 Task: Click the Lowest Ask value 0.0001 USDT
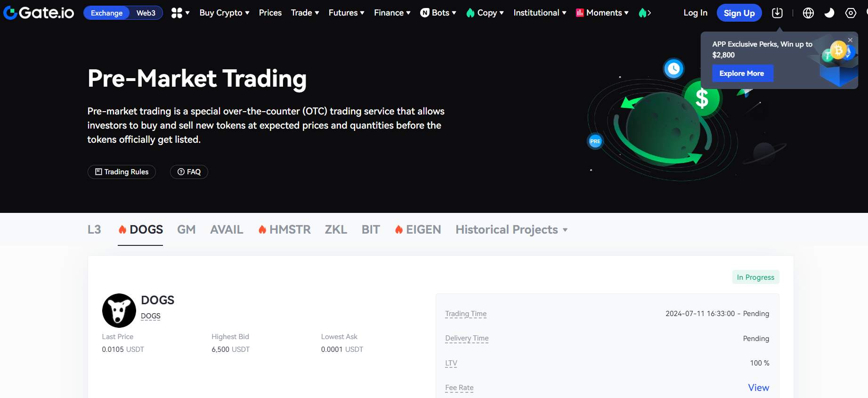click(342, 349)
